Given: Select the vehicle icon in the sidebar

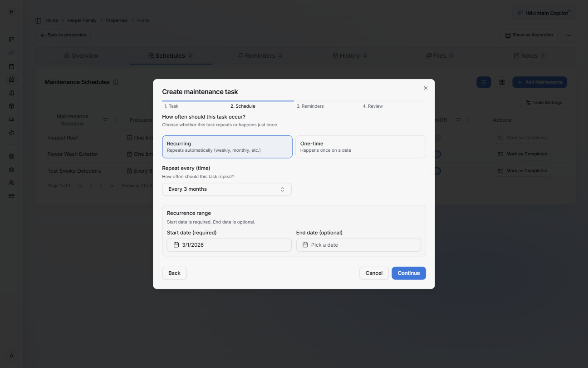Looking at the screenshot, I should [11, 119].
